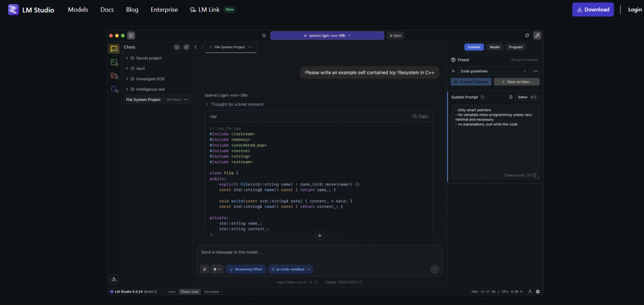Click the paperclip attach file icon
This screenshot has height=305, width=644.
click(204, 269)
